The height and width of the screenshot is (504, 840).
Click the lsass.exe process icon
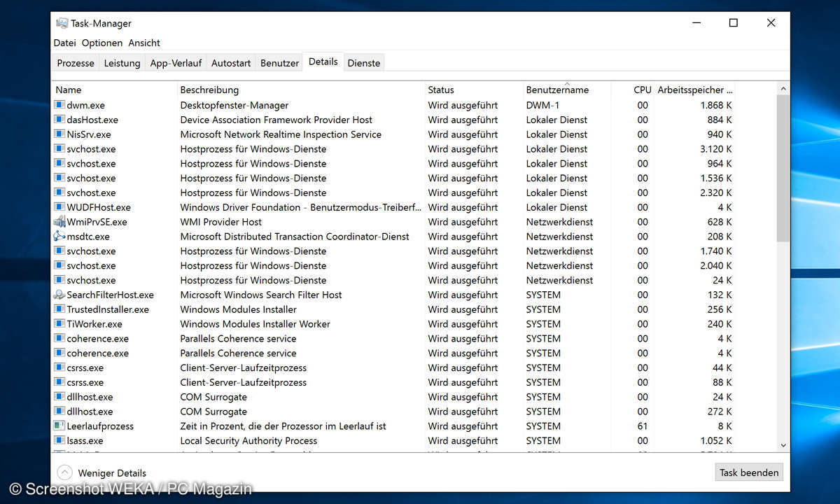tap(60, 440)
